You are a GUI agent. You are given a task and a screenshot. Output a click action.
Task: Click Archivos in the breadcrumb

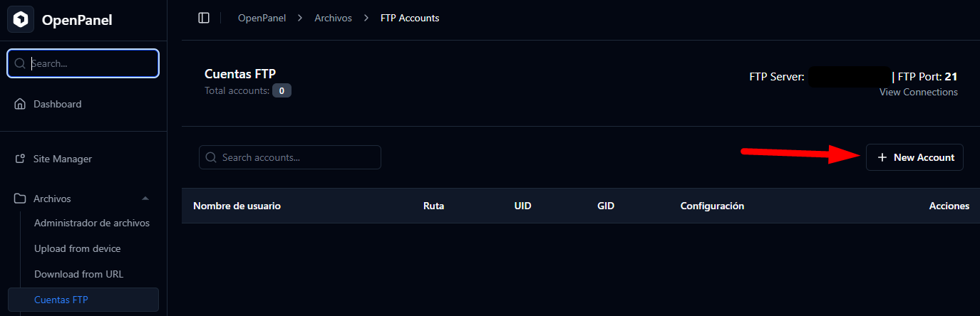click(x=334, y=18)
